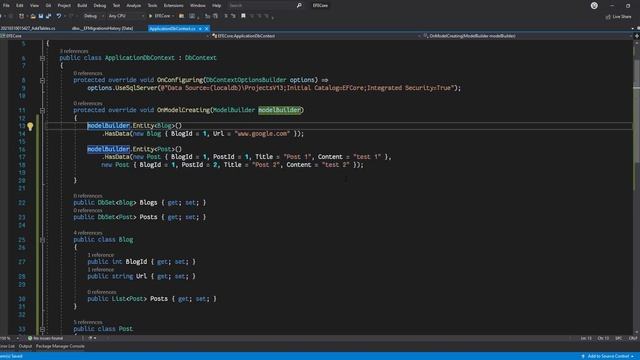Click the '5 references' CodeLens above Post class

pyautogui.click(x=88, y=322)
